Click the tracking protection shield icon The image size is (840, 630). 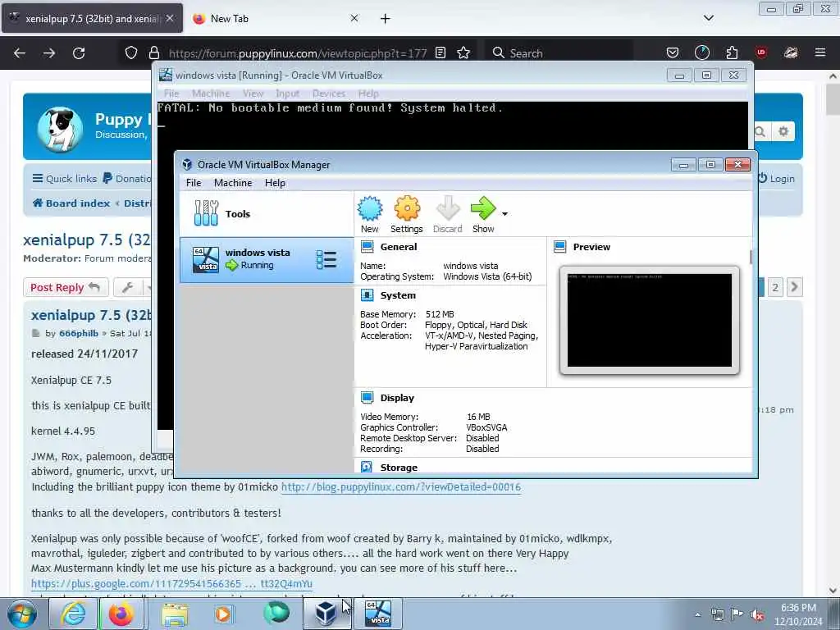[131, 53]
